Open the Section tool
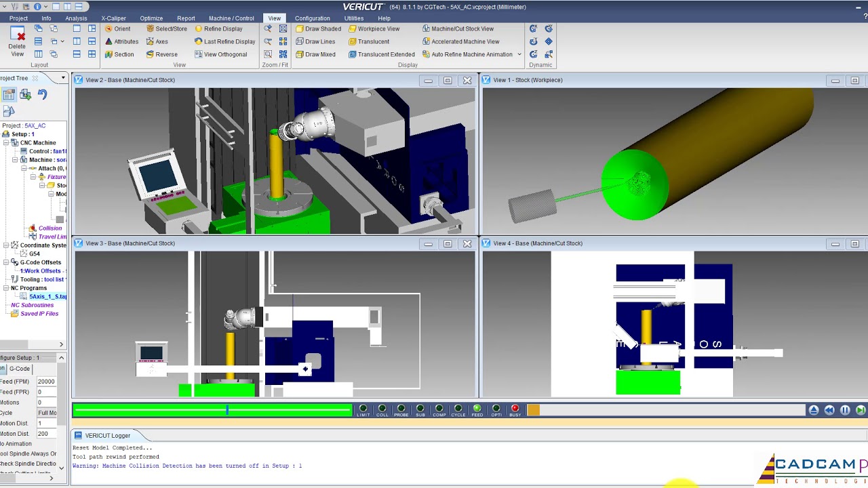The height and width of the screenshot is (488, 868). pyautogui.click(x=119, y=54)
